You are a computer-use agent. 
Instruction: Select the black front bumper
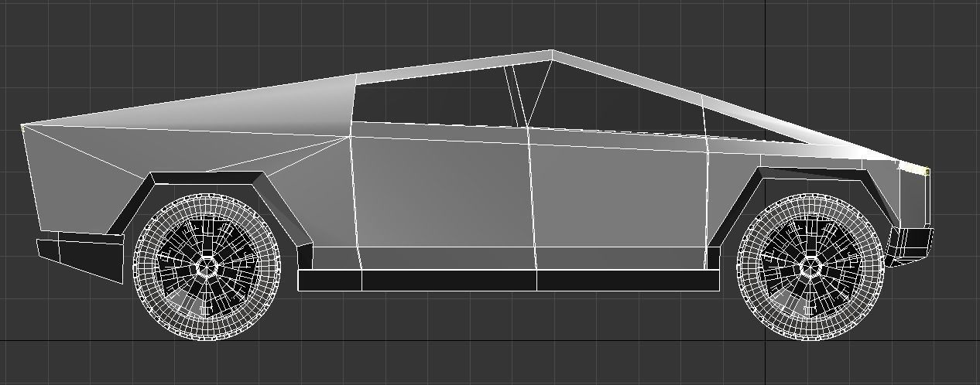910,245
